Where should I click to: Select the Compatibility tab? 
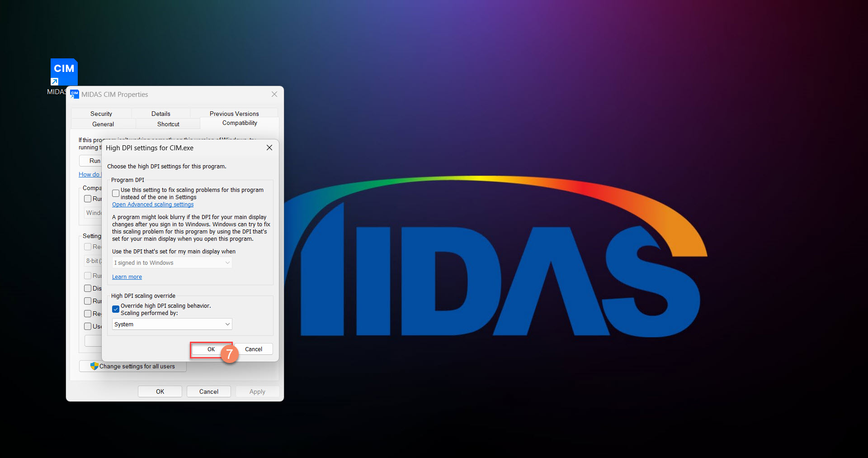tap(240, 123)
